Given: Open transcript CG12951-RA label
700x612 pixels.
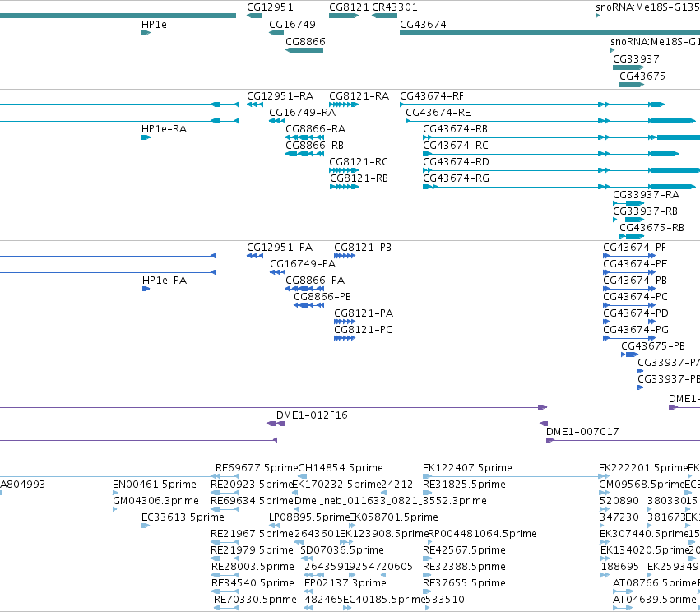Looking at the screenshot, I should coord(280,96).
